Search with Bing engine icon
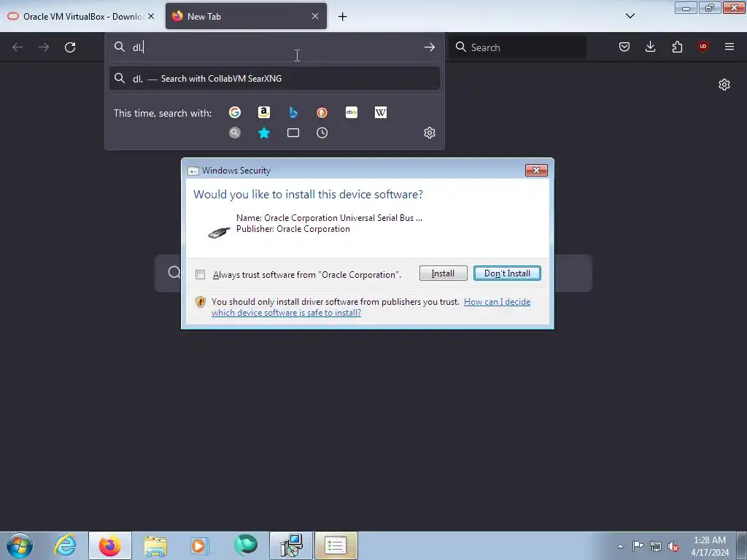The height and width of the screenshot is (560, 747). coord(293,112)
